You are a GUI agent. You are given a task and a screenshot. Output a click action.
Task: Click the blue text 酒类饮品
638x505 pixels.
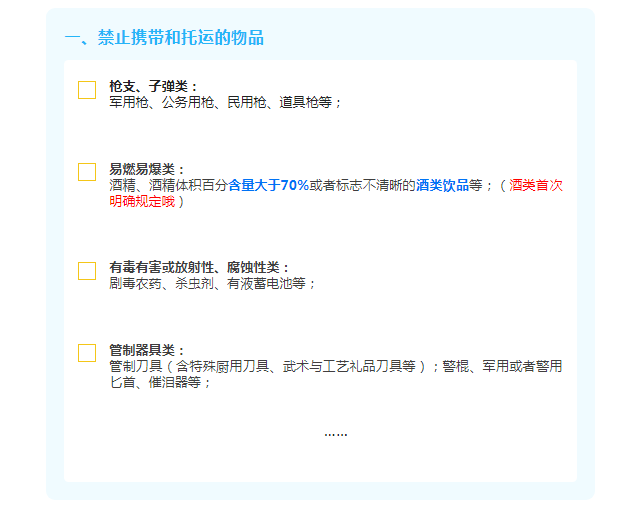click(x=442, y=186)
